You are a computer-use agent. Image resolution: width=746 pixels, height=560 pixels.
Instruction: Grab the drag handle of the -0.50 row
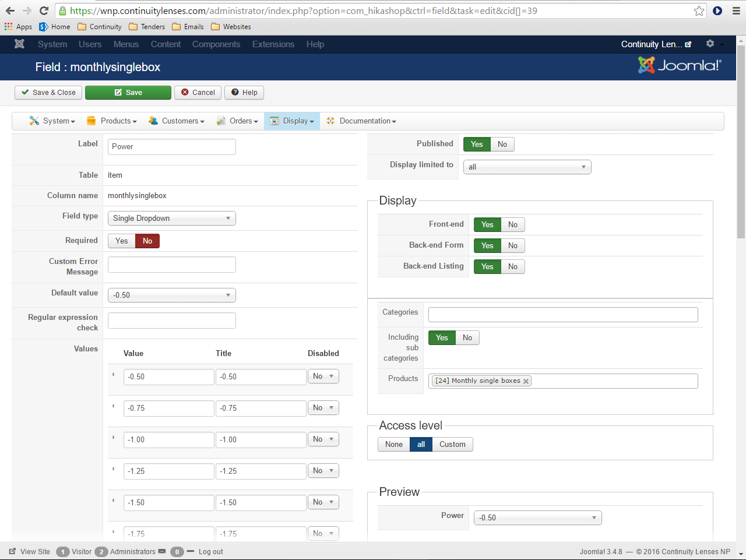[113, 375]
